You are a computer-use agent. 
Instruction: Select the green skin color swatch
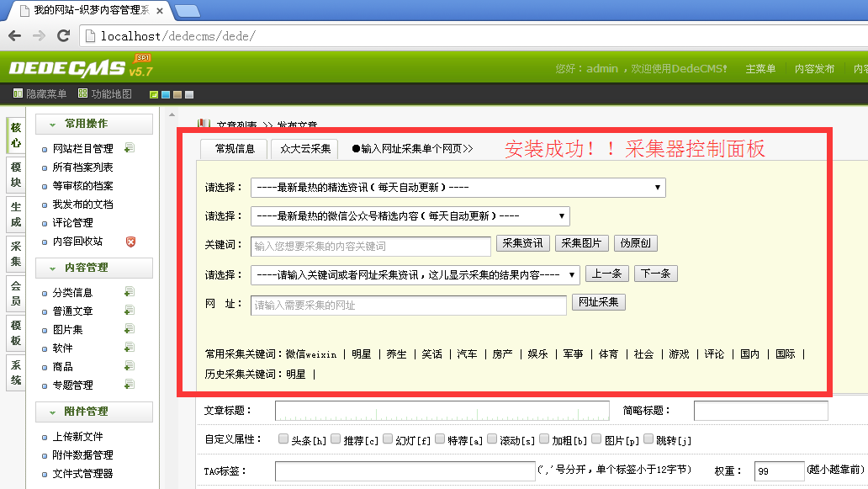tap(154, 95)
